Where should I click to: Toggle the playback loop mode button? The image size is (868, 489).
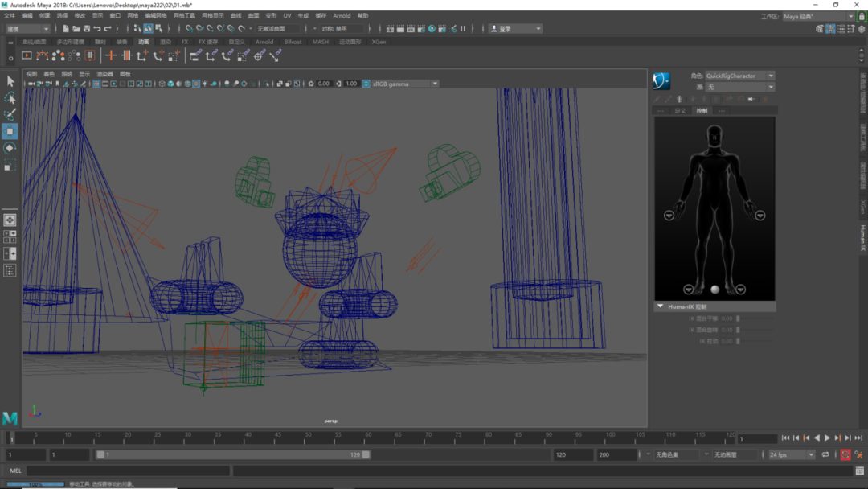point(825,454)
